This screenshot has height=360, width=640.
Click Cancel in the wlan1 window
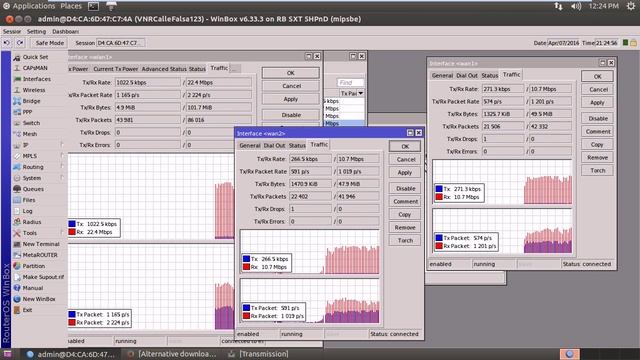(291, 86)
